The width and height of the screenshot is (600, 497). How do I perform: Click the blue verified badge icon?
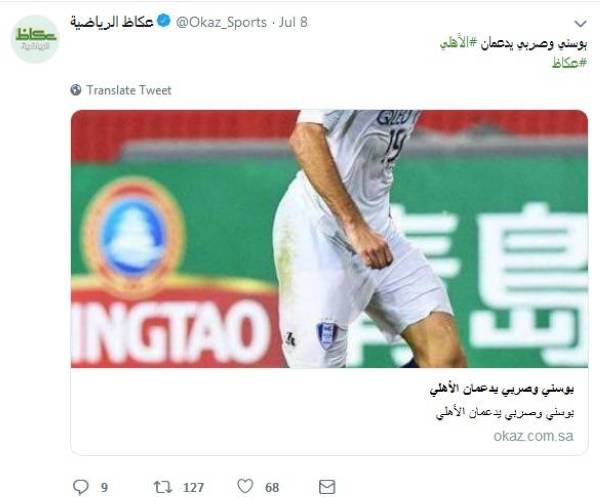[x=164, y=21]
